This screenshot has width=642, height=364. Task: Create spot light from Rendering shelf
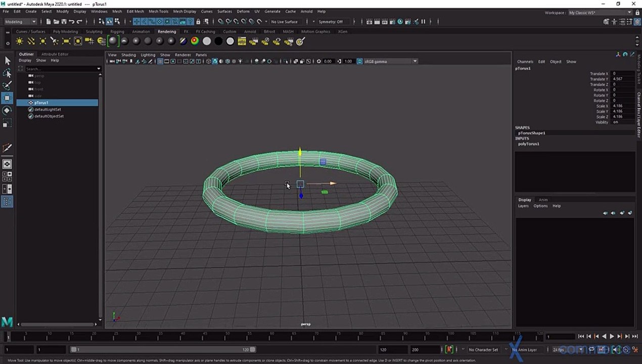coord(54,41)
